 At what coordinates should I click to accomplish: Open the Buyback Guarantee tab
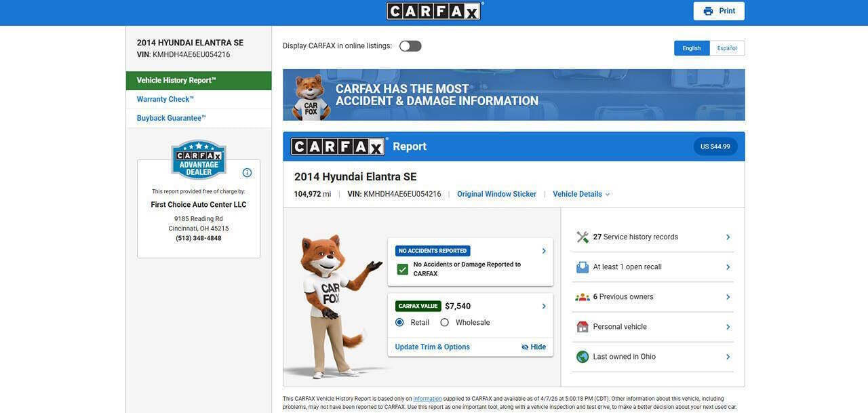pos(171,119)
